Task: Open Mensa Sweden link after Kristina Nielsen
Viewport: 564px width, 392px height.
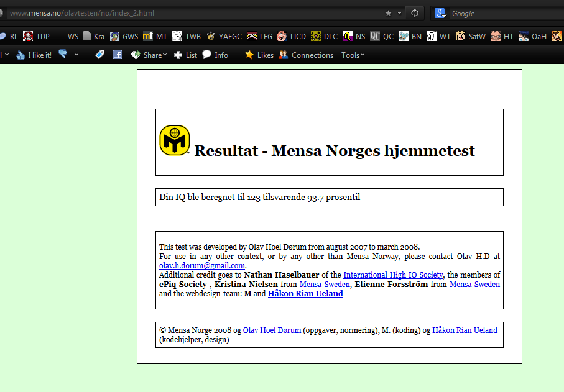Action: (325, 284)
